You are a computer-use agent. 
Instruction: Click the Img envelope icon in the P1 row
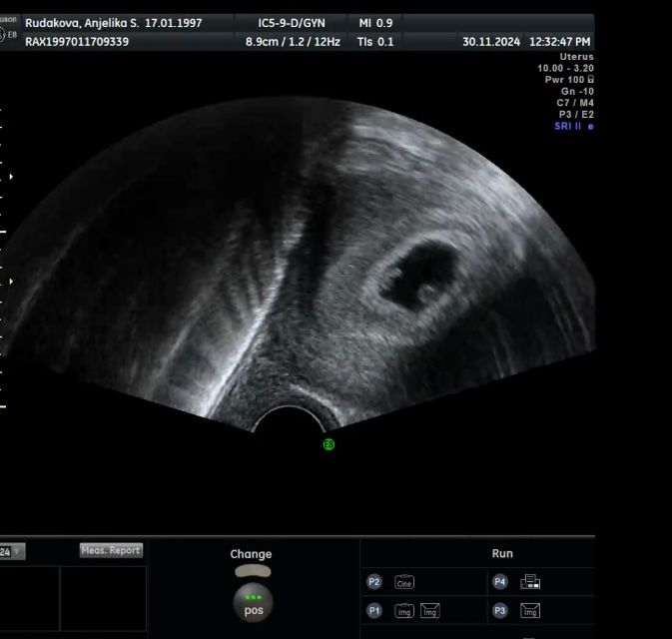429,611
